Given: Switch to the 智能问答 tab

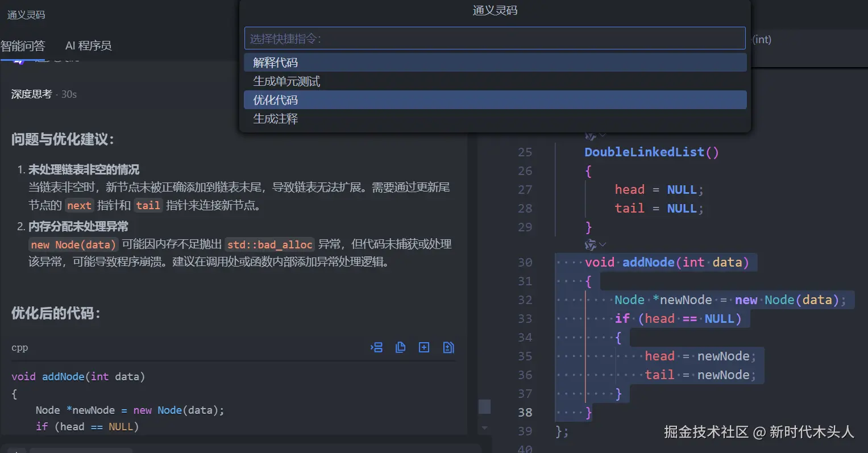Looking at the screenshot, I should [x=23, y=46].
